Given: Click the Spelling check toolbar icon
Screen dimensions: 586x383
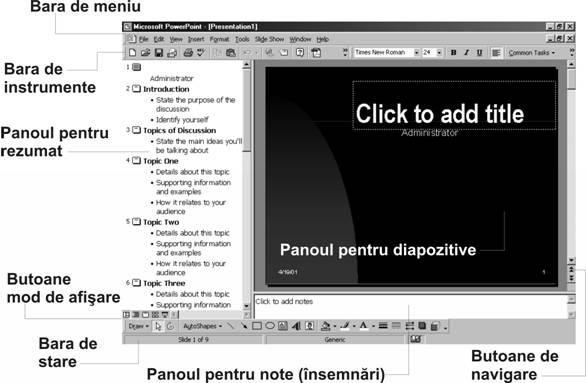Looking at the screenshot, I should click(x=201, y=53).
